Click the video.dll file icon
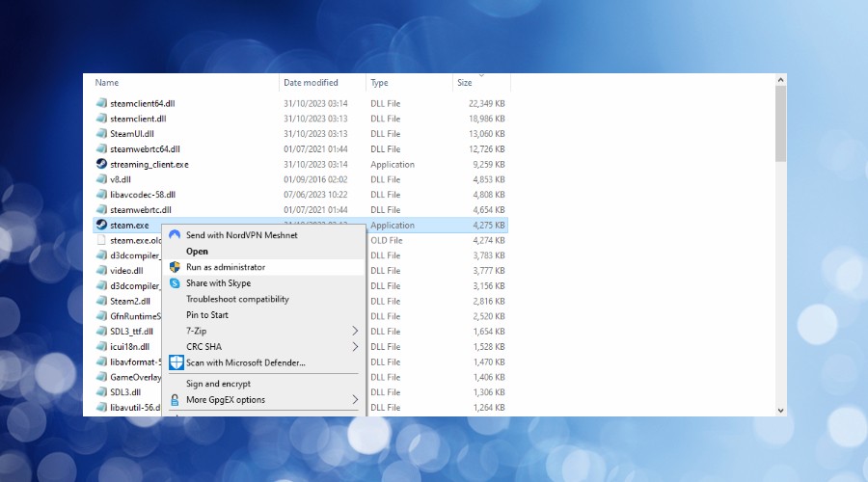 pyautogui.click(x=101, y=271)
